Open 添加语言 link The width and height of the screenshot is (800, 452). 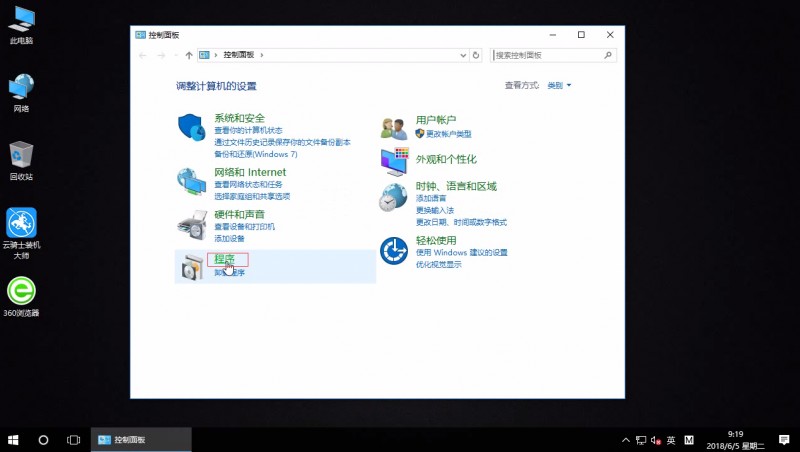pos(431,198)
